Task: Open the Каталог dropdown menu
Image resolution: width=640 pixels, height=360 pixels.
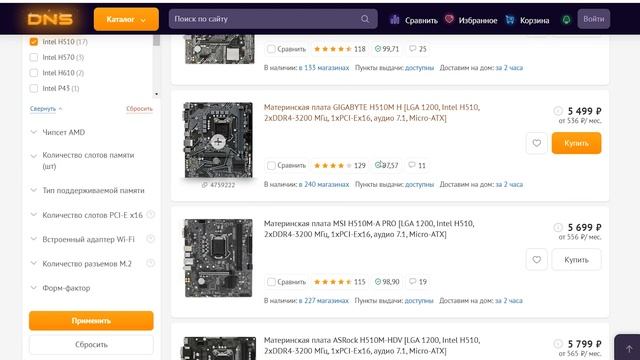Action: coord(126,19)
